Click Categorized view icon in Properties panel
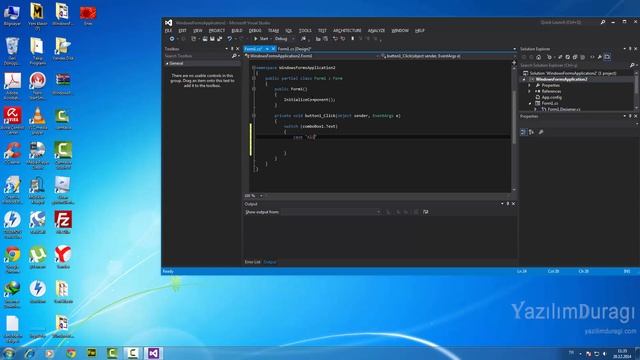 [x=523, y=132]
